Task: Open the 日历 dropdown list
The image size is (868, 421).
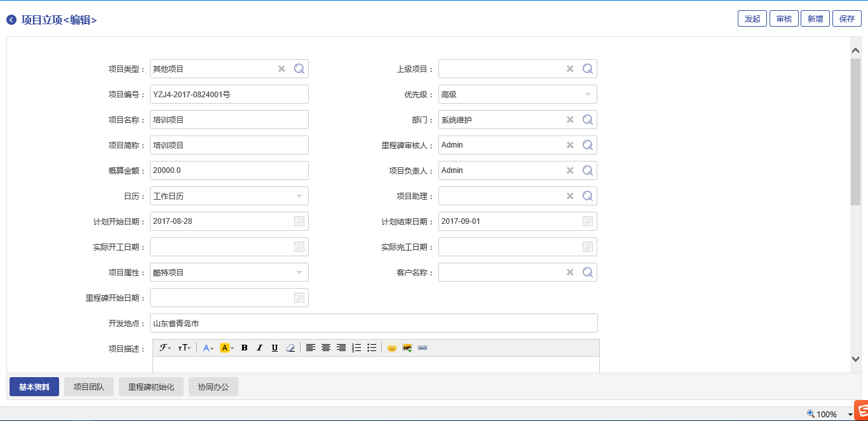Action: (299, 196)
